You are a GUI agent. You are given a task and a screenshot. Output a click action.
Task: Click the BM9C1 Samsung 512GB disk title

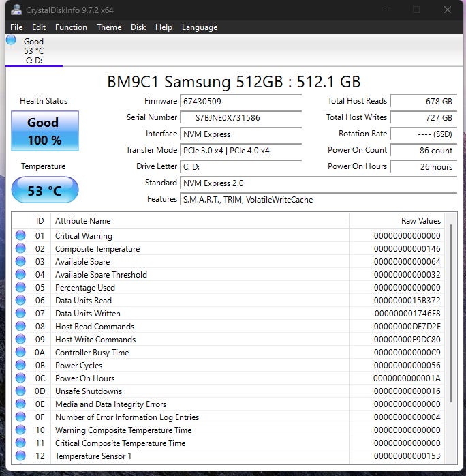click(x=234, y=82)
